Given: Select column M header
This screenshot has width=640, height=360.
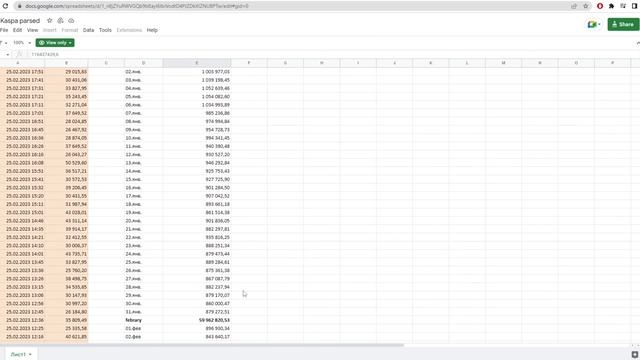Looking at the screenshot, I should [503, 63].
